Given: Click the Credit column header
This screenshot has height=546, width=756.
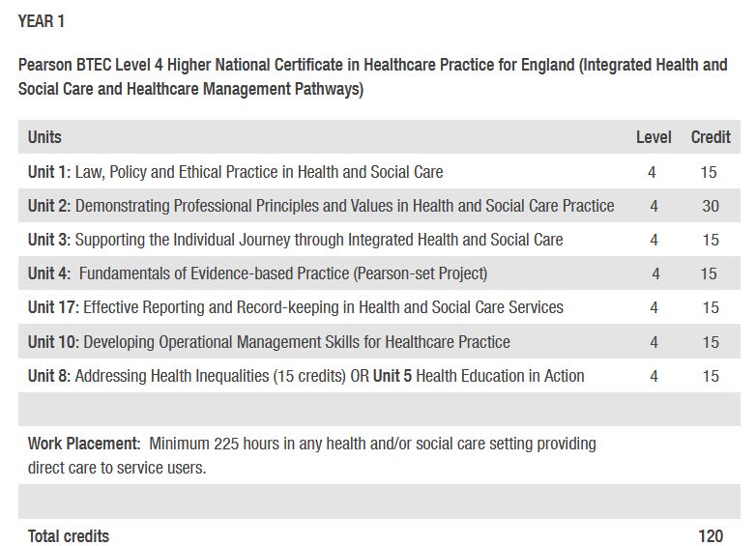Looking at the screenshot, I should tap(711, 137).
